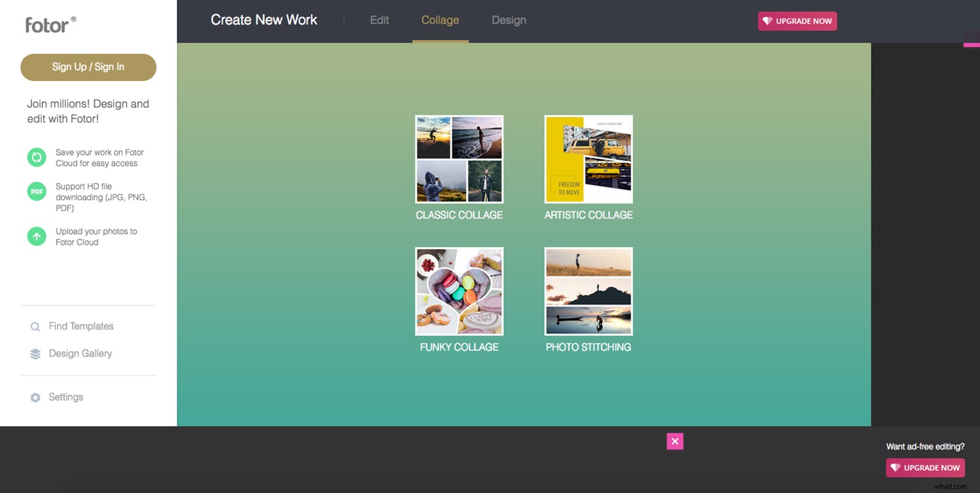980x493 pixels.
Task: Click the green upload photos icon
Action: click(37, 236)
